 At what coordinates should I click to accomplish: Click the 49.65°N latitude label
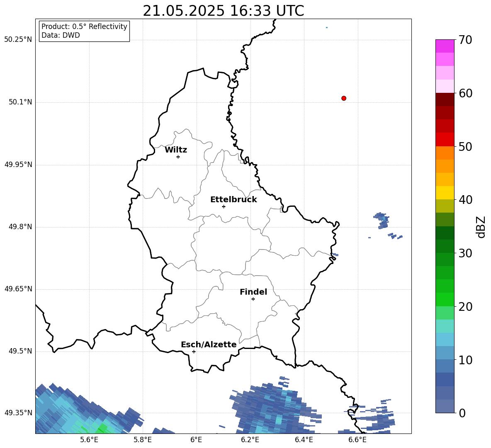coord(18,289)
